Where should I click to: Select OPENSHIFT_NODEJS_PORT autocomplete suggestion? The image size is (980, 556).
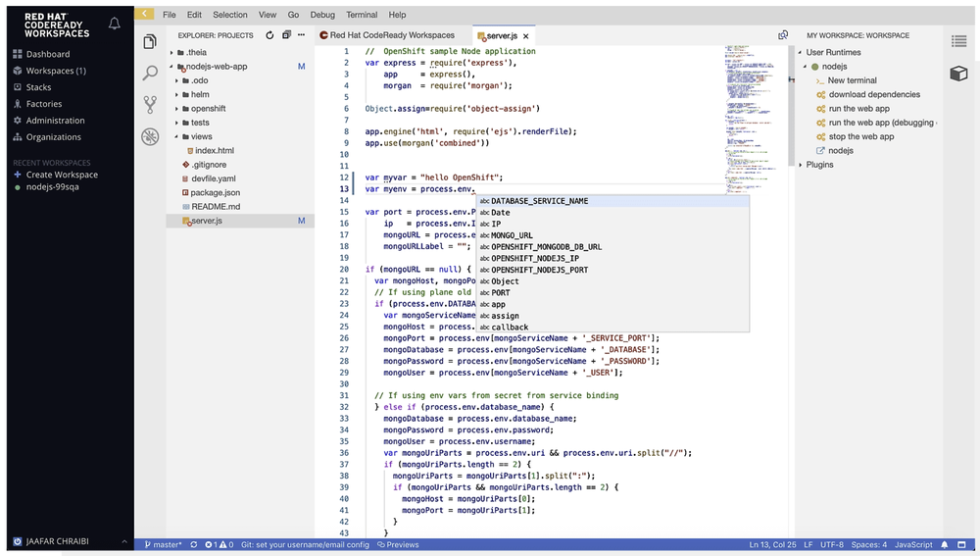point(612,271)
